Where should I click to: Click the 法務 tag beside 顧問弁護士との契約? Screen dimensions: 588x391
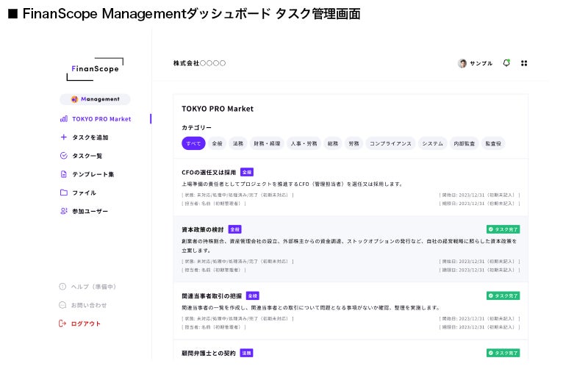click(246, 353)
